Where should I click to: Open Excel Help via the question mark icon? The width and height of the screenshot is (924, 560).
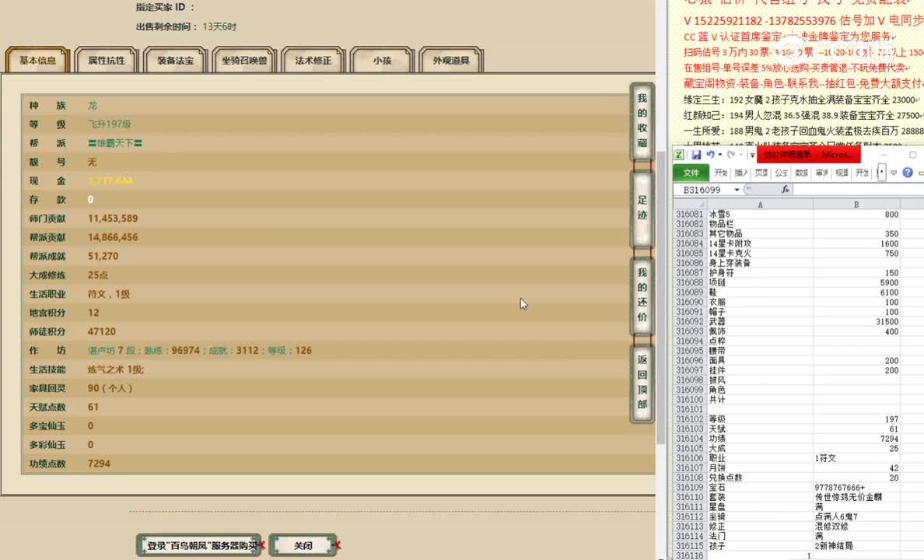[x=905, y=172]
